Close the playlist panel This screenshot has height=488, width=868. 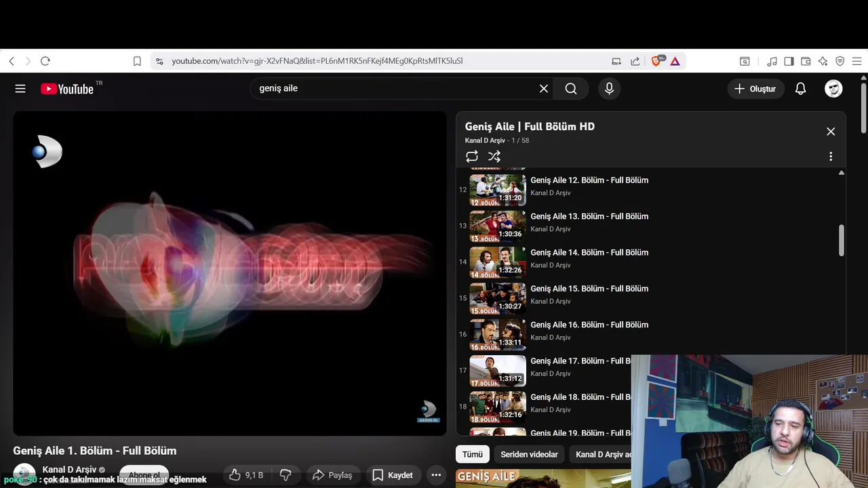tap(831, 131)
